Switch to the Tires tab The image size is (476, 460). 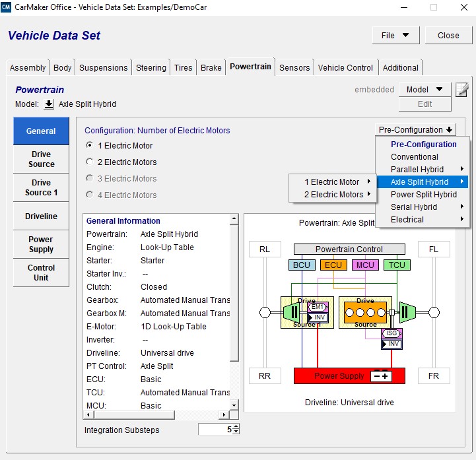point(183,67)
